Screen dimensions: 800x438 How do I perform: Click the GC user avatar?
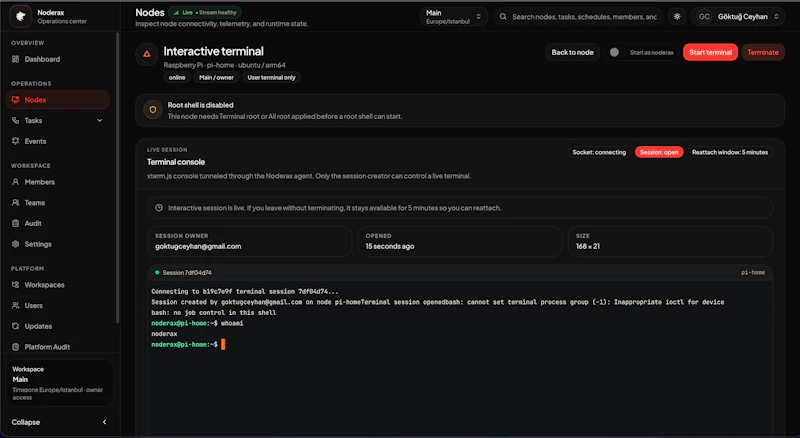point(704,16)
